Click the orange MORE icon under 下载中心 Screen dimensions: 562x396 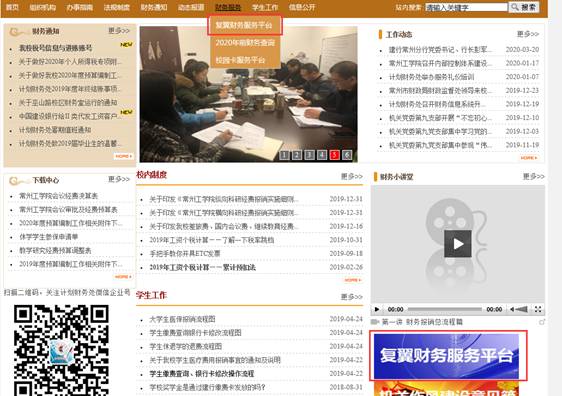tap(123, 277)
